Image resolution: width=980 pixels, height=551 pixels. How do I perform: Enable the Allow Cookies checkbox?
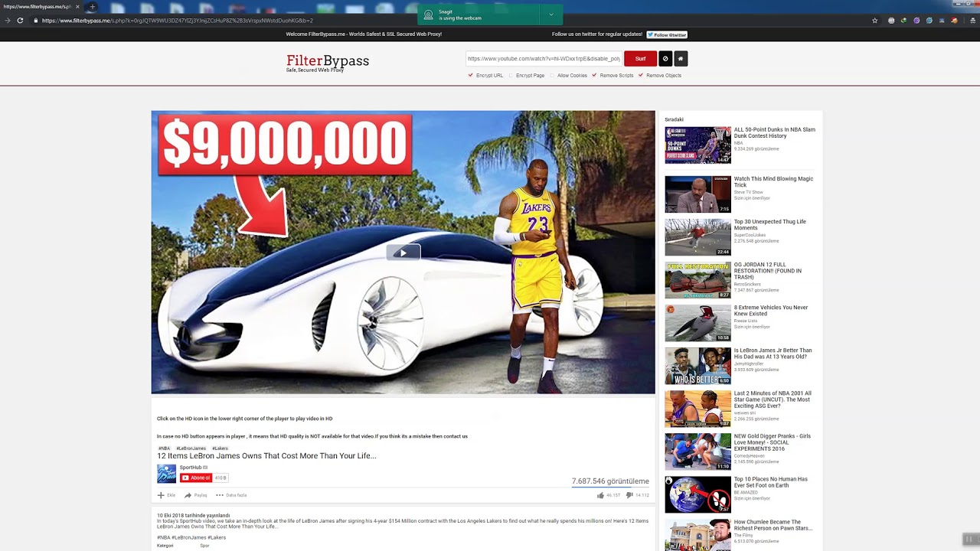point(552,75)
